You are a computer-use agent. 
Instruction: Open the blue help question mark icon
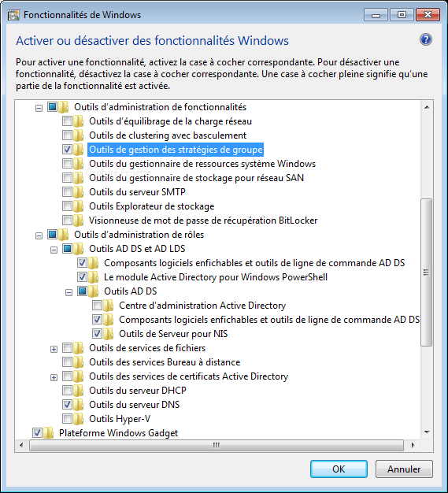click(426, 39)
